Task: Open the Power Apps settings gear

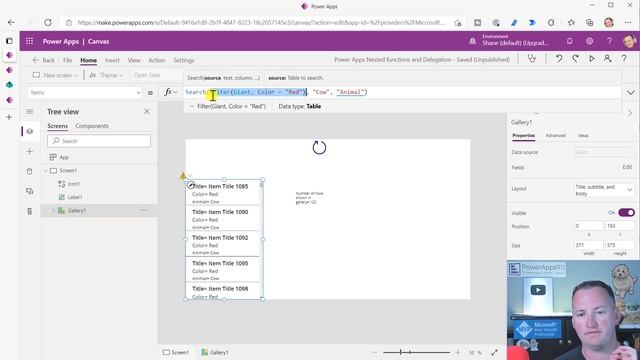Action: tap(589, 41)
